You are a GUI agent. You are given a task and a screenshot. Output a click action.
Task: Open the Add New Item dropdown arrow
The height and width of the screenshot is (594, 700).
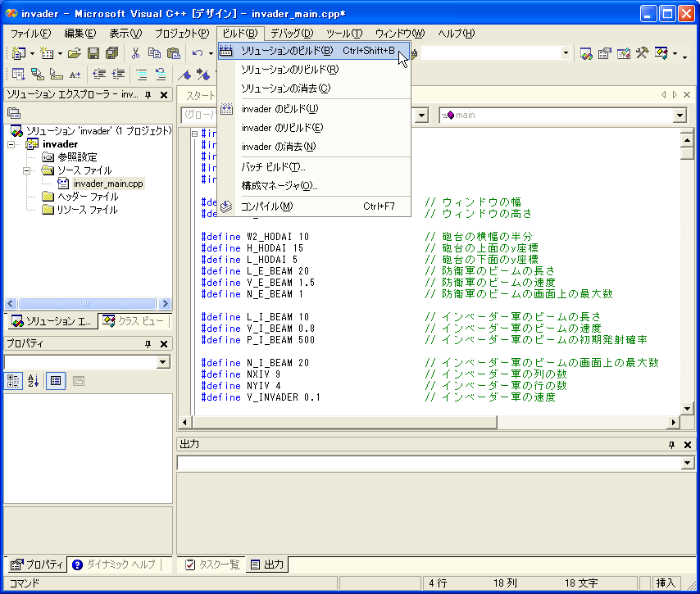[61, 53]
